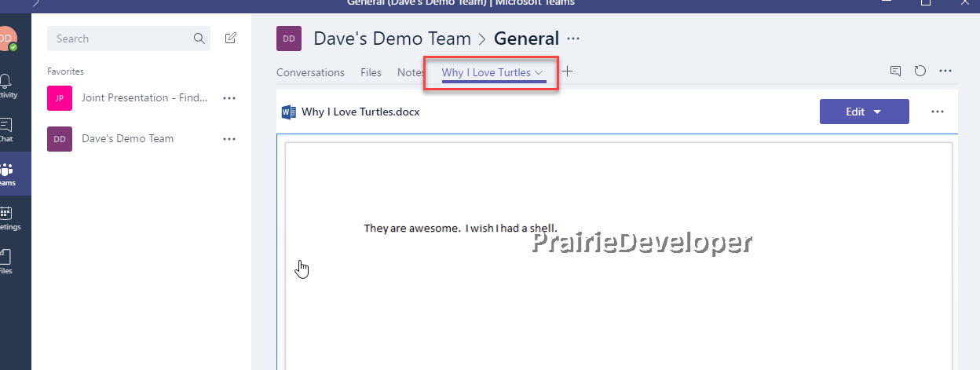The image size is (980, 370).
Task: Open document more options ellipsis
Action: click(937, 112)
